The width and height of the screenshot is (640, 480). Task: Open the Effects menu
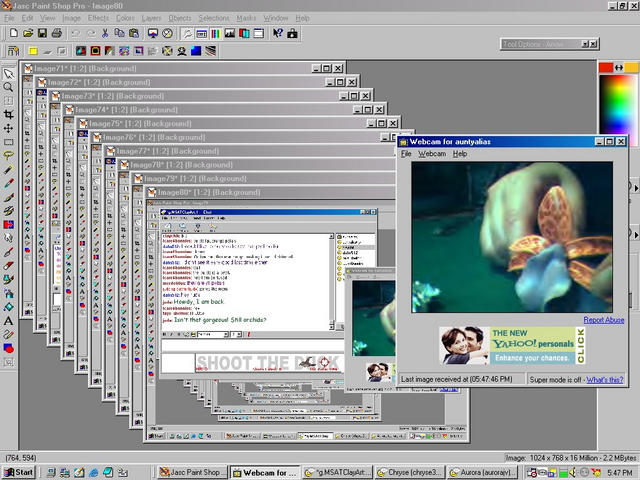coord(98,18)
